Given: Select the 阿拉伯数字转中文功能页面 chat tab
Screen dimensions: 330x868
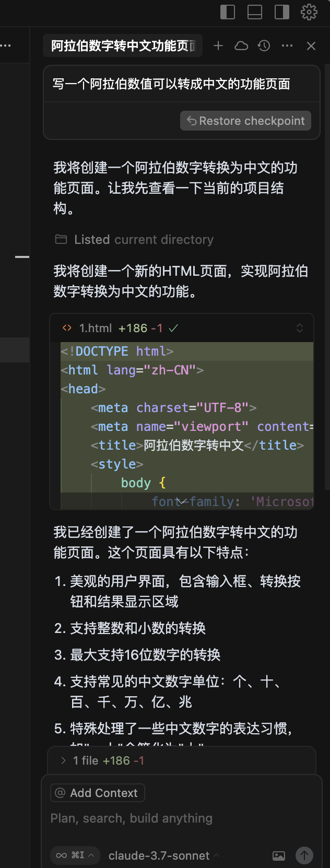Looking at the screenshot, I should [123, 46].
